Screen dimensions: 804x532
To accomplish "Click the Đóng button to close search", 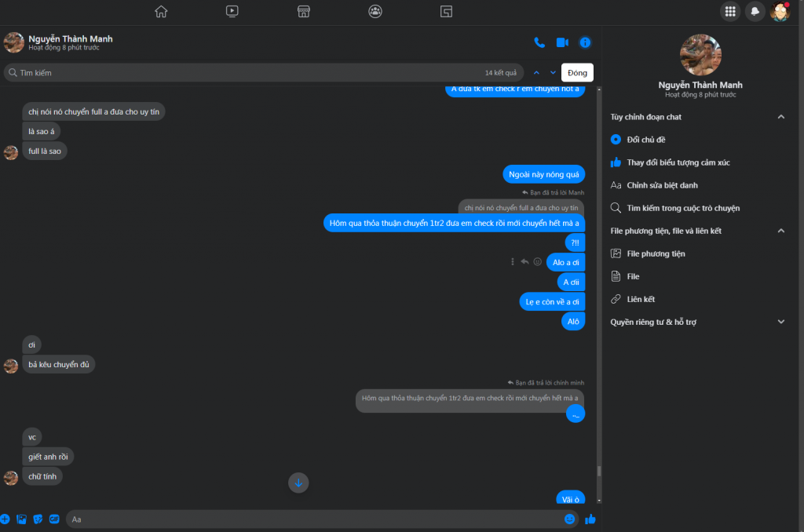I will tap(577, 73).
